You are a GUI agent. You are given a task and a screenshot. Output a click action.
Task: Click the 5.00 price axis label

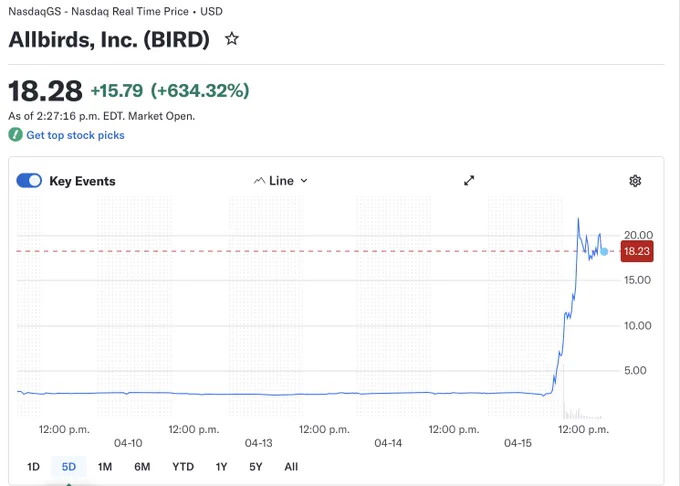pyautogui.click(x=635, y=371)
